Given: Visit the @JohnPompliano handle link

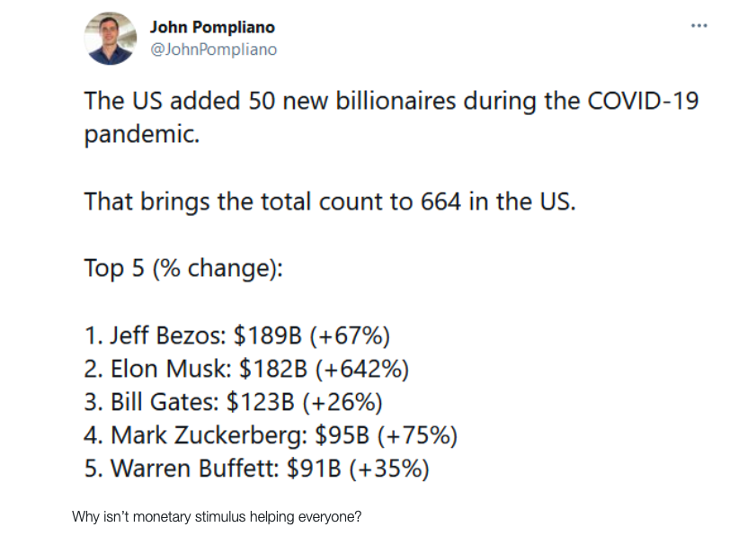Looking at the screenshot, I should click(x=213, y=49).
